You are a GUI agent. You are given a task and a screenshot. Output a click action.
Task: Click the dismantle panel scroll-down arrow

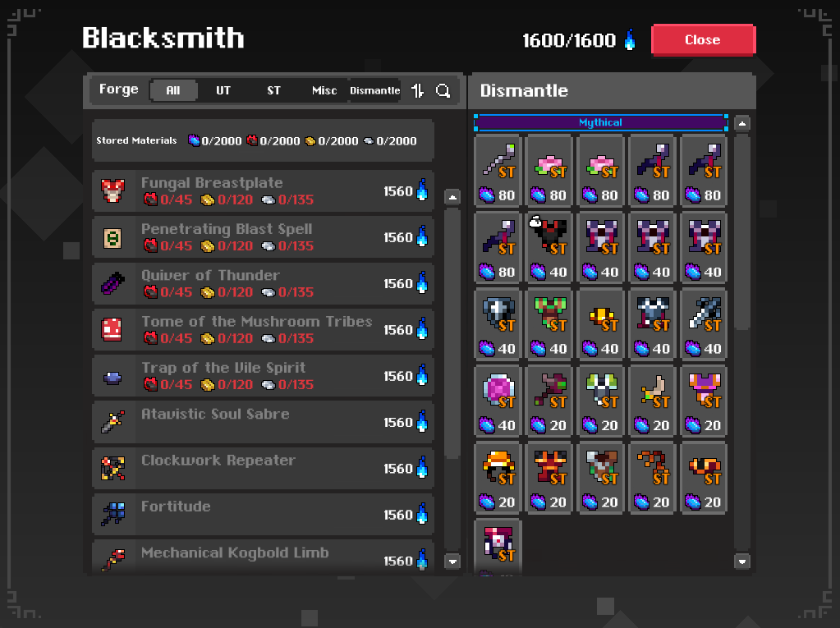pos(742,562)
